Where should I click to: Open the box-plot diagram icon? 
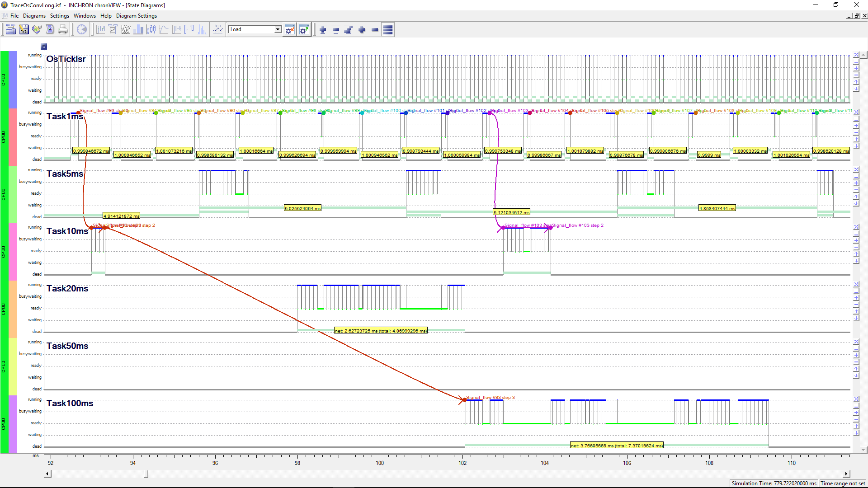click(151, 30)
